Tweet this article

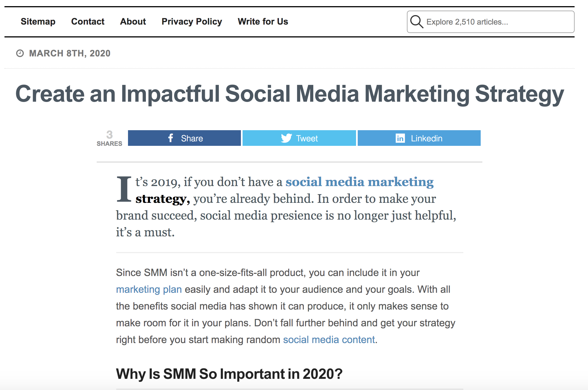299,138
